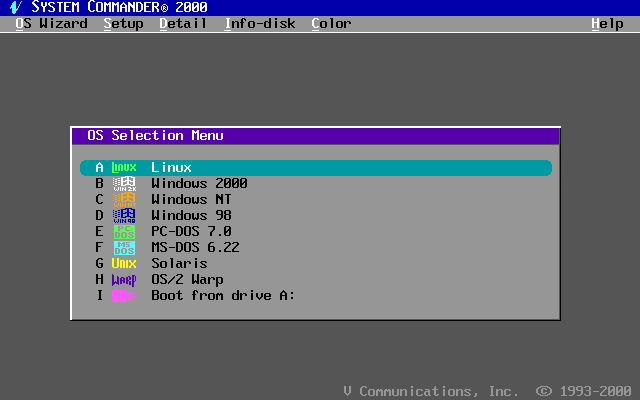Image resolution: width=640 pixels, height=400 pixels.
Task: Open the OS Wizard menu
Action: [51, 23]
